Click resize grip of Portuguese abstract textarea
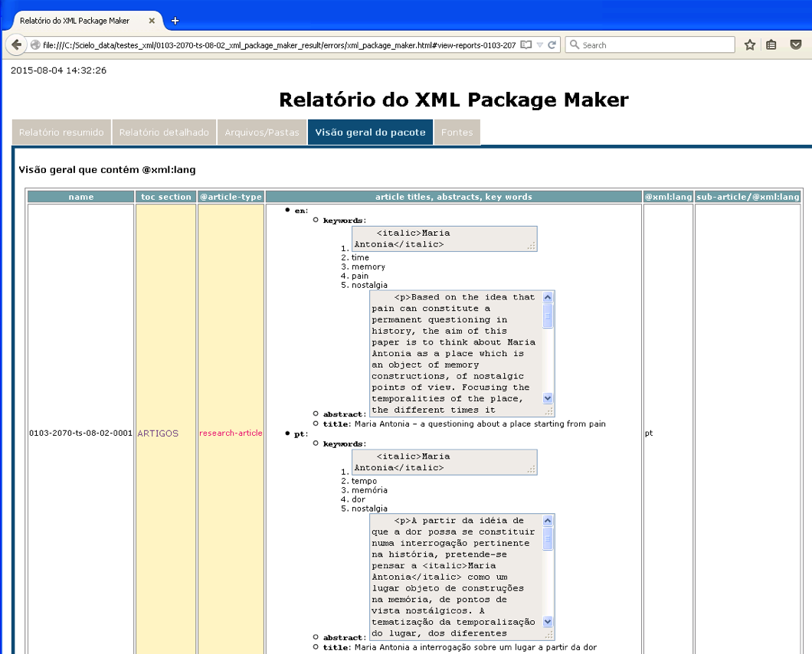 [549, 634]
